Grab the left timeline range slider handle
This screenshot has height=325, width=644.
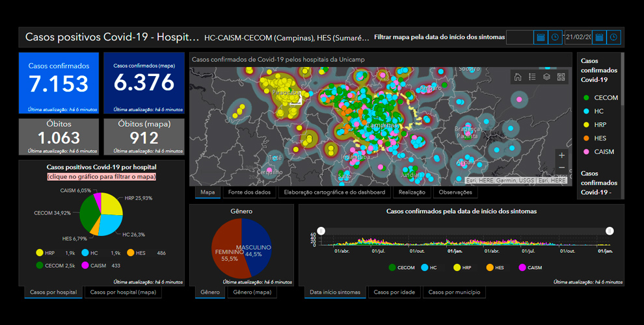[322, 231]
